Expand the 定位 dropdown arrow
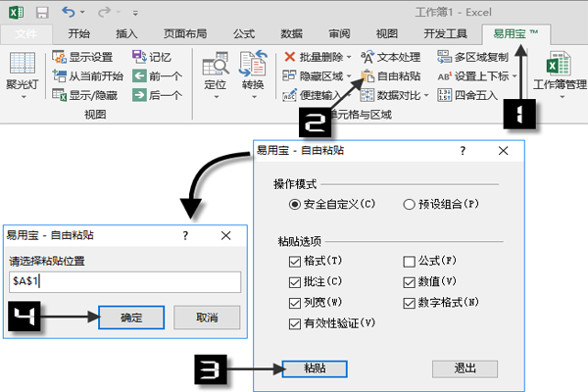Image resolution: width=588 pixels, height=392 pixels. click(216, 97)
